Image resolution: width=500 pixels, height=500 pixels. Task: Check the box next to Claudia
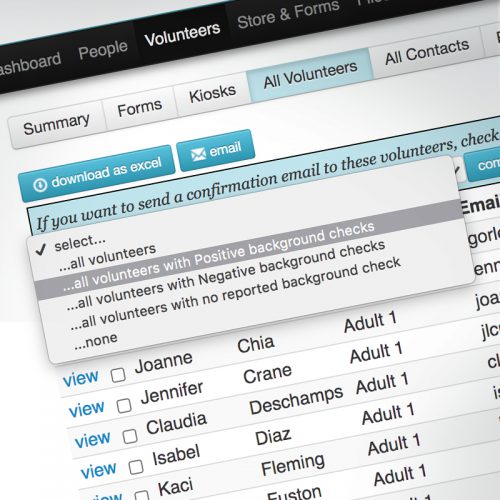tap(130, 436)
